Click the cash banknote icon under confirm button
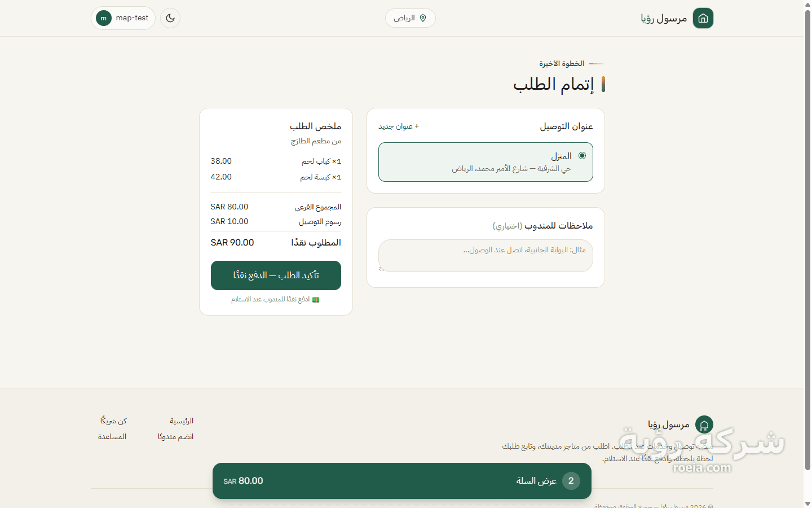Image resolution: width=812 pixels, height=508 pixels. click(316, 300)
